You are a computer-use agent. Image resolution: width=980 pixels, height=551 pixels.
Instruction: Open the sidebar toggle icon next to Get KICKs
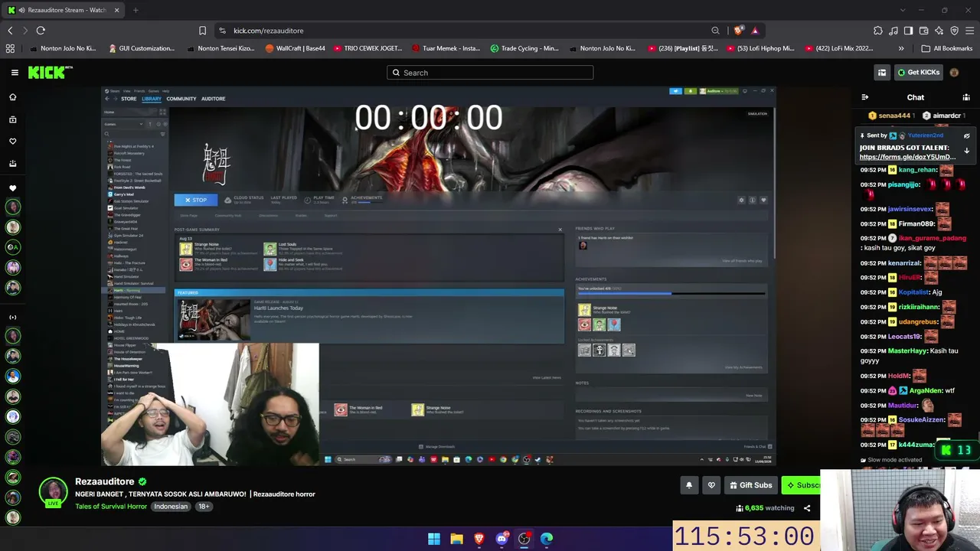coord(882,73)
